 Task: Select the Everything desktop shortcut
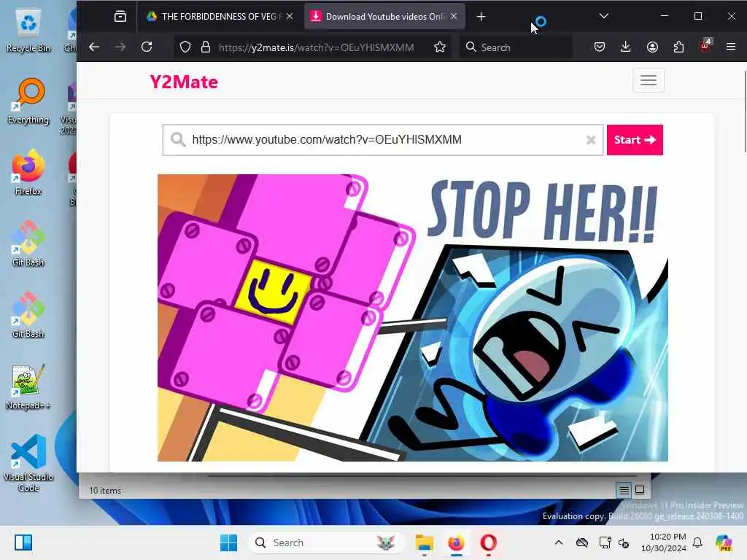coord(28,101)
